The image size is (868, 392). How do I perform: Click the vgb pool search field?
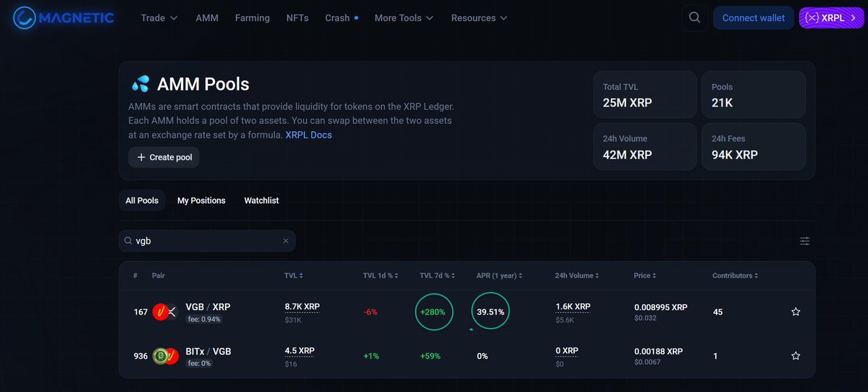[207, 241]
